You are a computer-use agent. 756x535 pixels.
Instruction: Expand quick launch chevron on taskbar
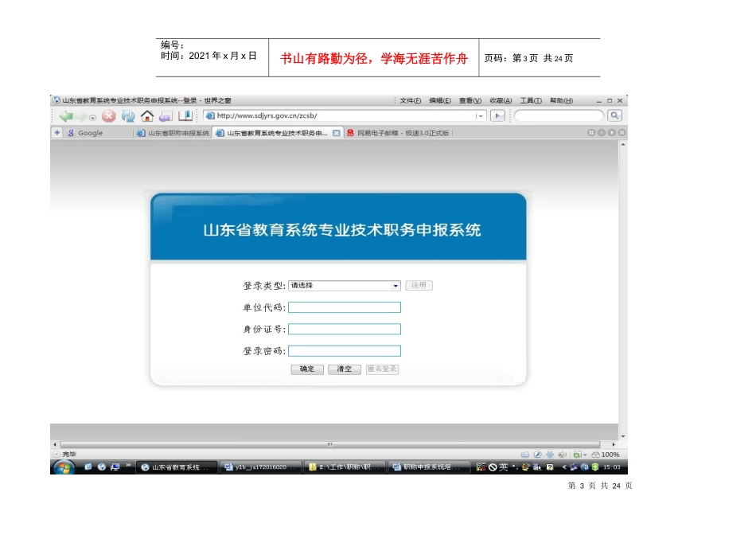coord(128,466)
